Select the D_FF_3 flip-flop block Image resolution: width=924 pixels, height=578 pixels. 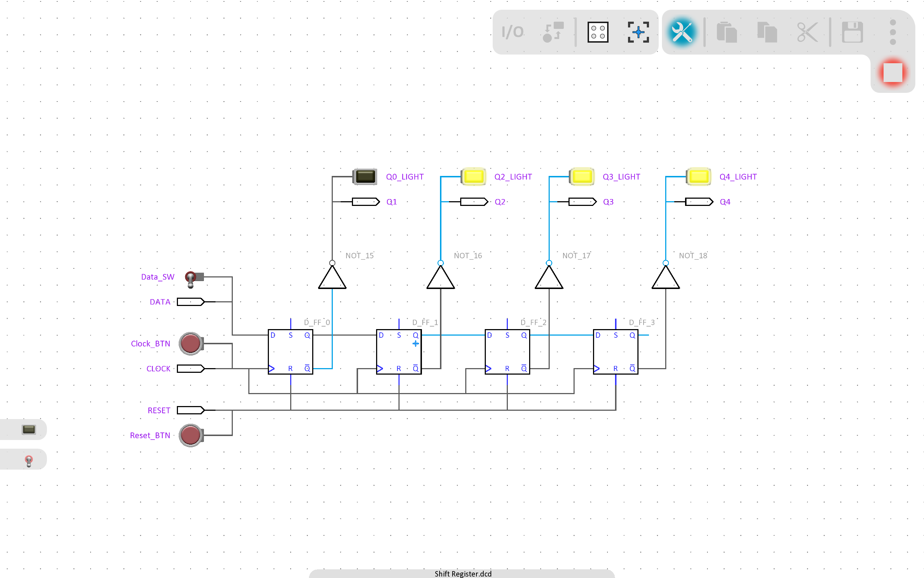click(615, 352)
